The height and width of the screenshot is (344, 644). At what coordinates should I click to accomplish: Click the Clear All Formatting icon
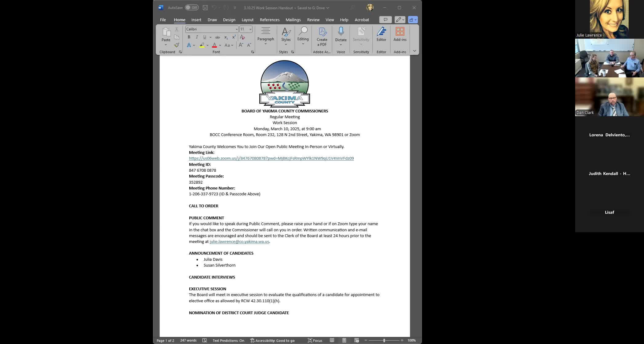(242, 37)
